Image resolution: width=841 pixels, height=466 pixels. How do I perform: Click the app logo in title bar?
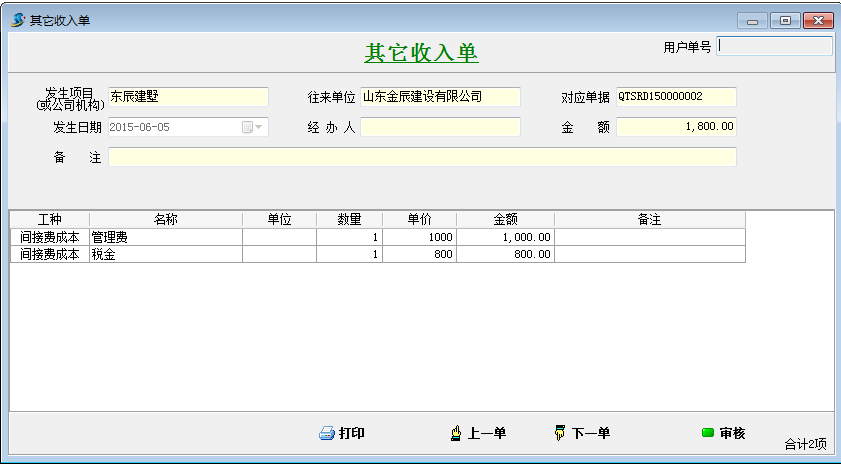coord(18,20)
